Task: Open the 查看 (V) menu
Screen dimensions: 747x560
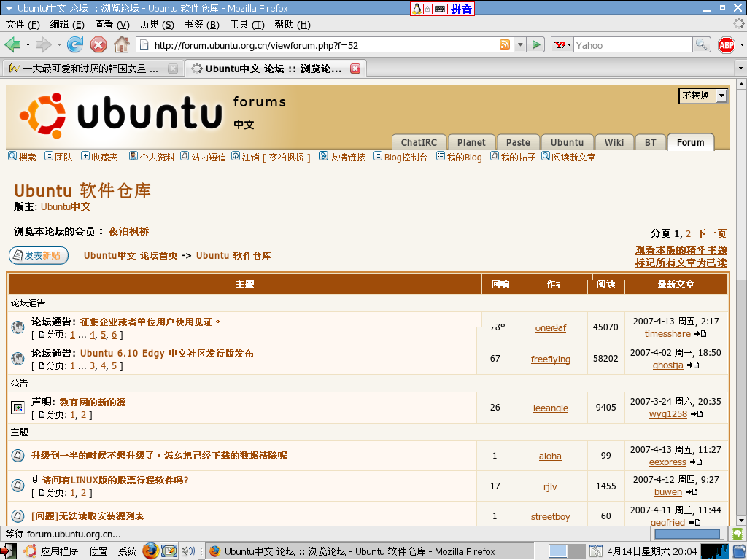Action: tap(112, 24)
